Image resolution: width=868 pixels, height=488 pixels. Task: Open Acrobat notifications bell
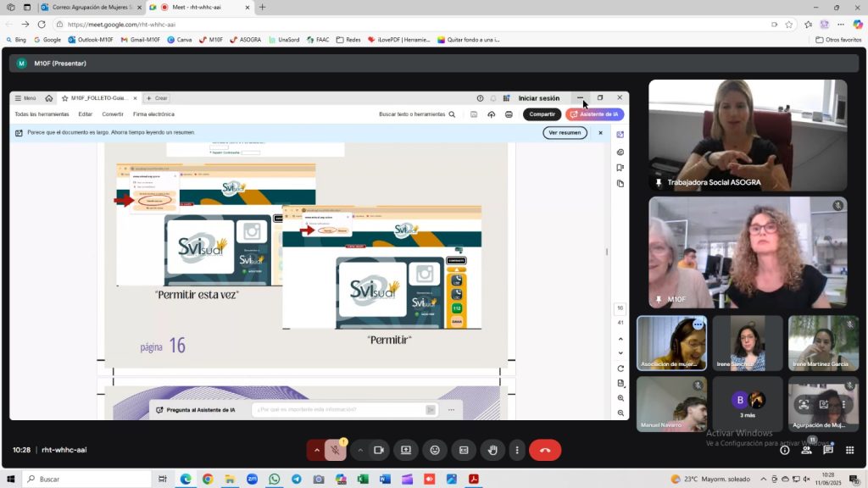[493, 98]
